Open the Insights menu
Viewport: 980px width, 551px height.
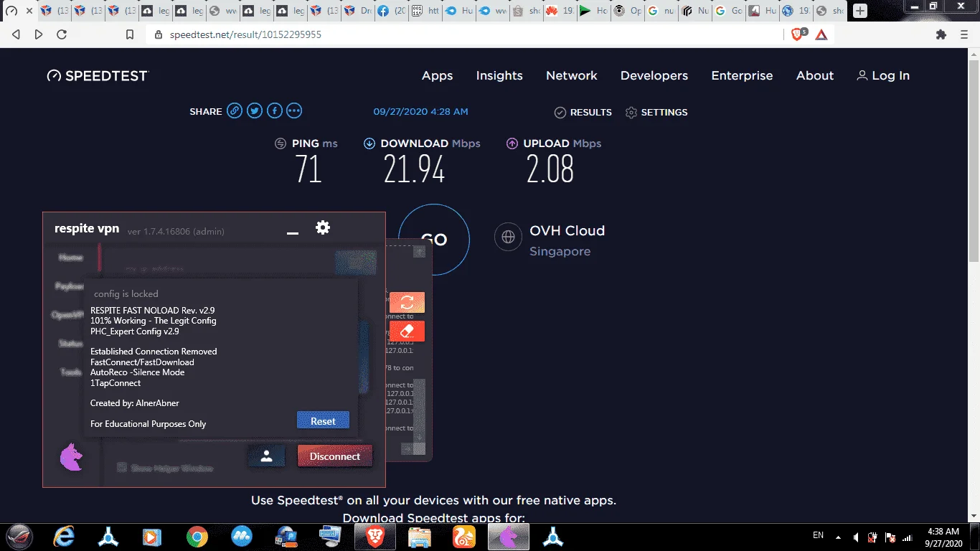pos(499,75)
